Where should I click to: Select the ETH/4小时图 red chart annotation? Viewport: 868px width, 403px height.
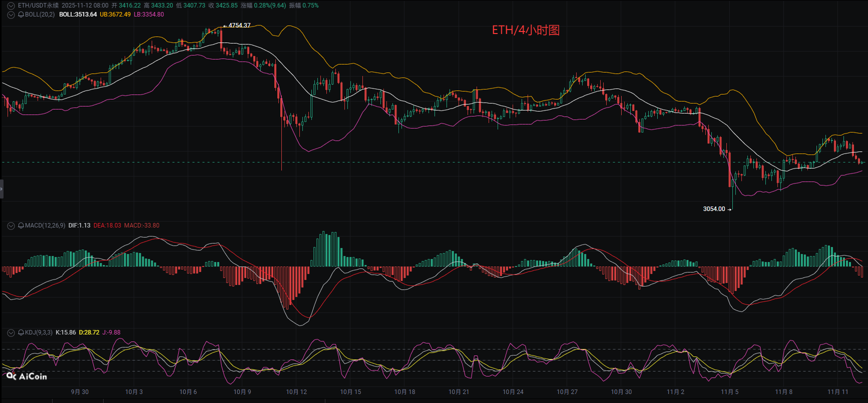[526, 30]
